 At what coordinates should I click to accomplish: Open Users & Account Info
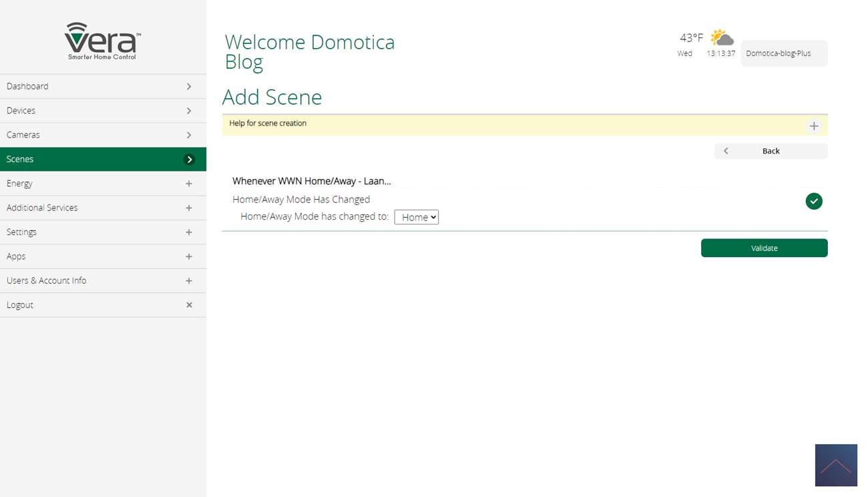tap(47, 281)
